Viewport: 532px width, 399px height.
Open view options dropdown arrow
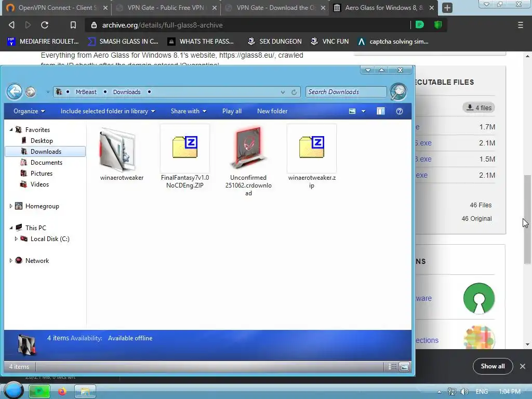[363, 111]
